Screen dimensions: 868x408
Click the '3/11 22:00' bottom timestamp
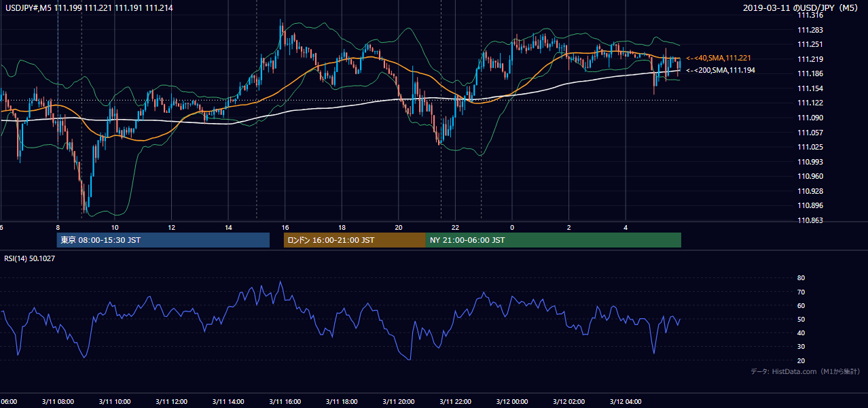click(455, 402)
